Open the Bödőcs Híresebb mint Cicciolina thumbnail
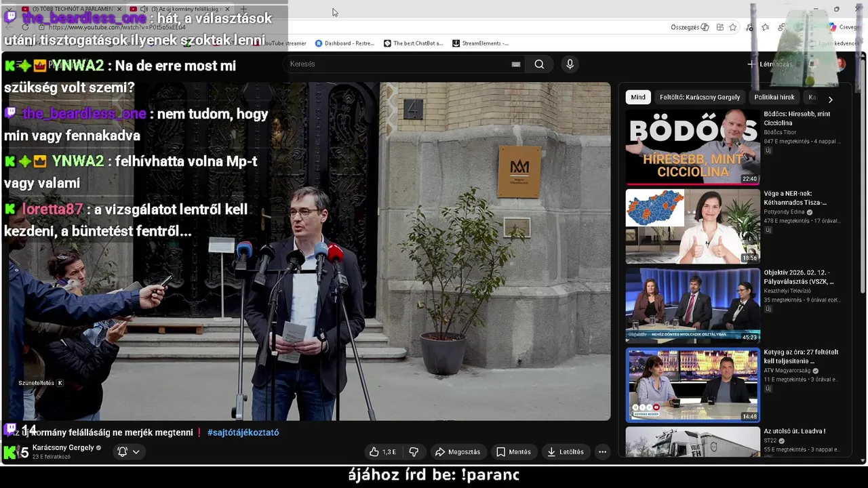This screenshot has width=868, height=488. pos(692,147)
